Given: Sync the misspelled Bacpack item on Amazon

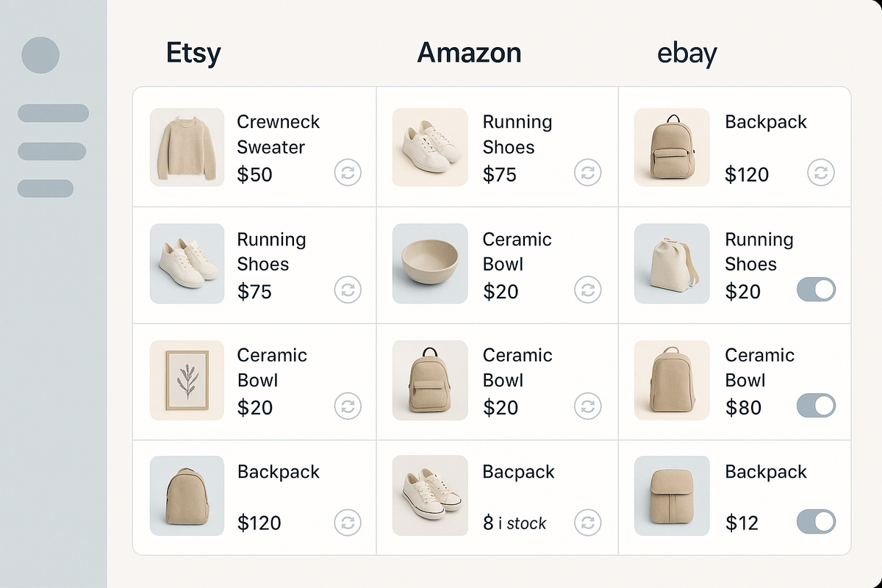Looking at the screenshot, I should click(x=587, y=523).
